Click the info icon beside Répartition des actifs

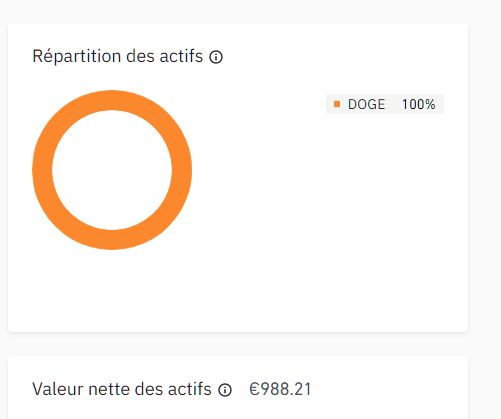[216, 57]
